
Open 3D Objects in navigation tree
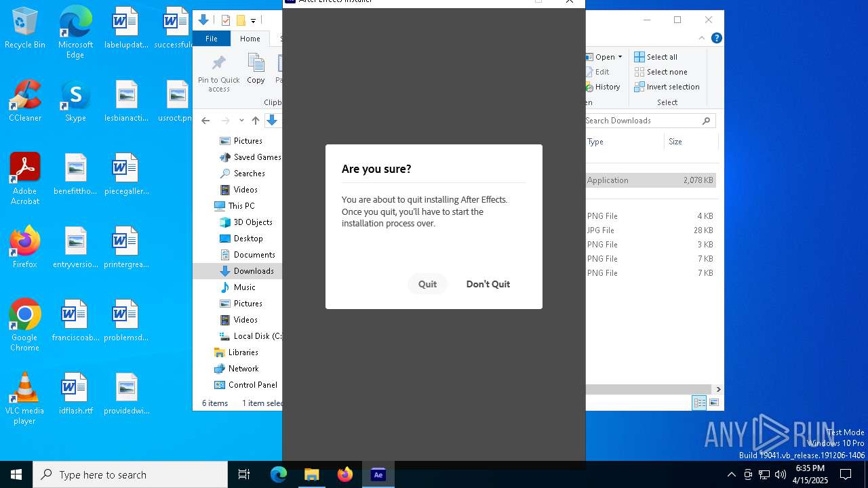[x=245, y=222]
